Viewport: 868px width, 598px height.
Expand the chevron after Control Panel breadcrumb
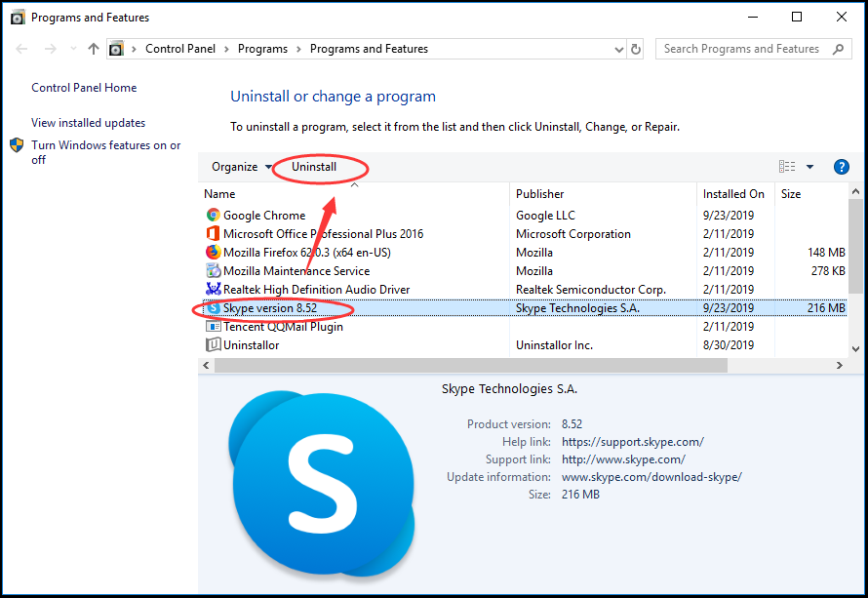[226, 49]
